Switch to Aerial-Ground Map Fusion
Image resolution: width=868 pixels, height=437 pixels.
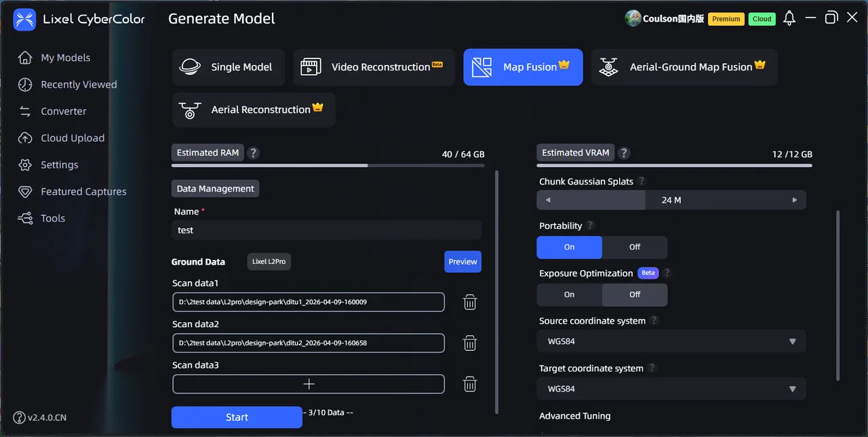pyautogui.click(x=684, y=67)
